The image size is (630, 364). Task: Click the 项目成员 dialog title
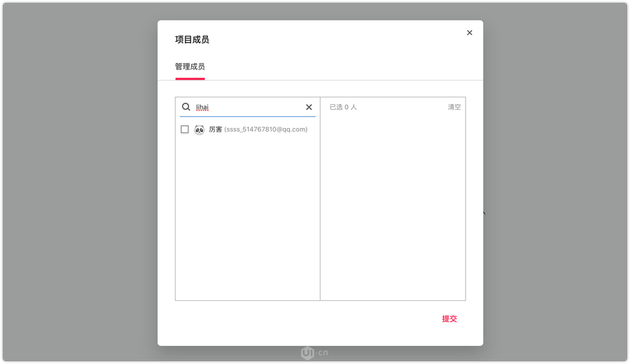[192, 39]
